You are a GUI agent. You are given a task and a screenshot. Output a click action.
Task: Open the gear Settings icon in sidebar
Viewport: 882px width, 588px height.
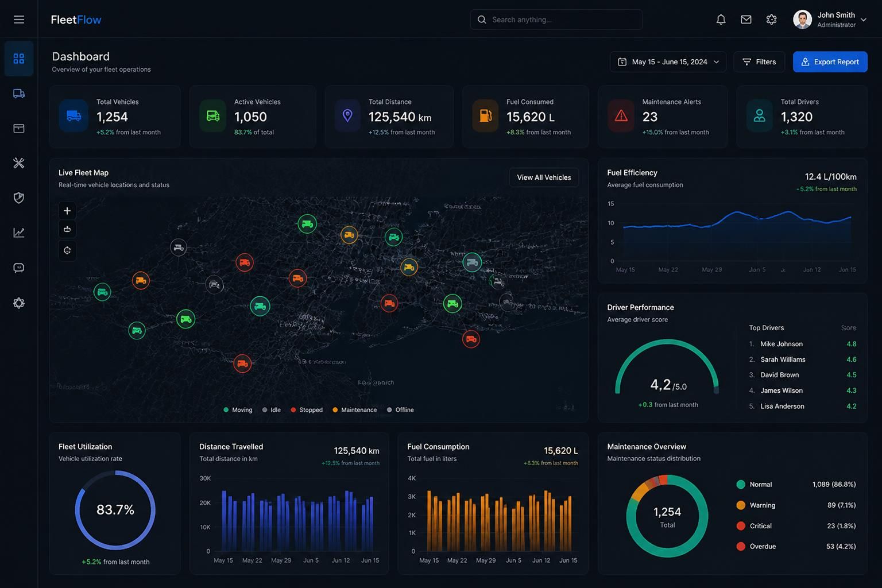[19, 303]
